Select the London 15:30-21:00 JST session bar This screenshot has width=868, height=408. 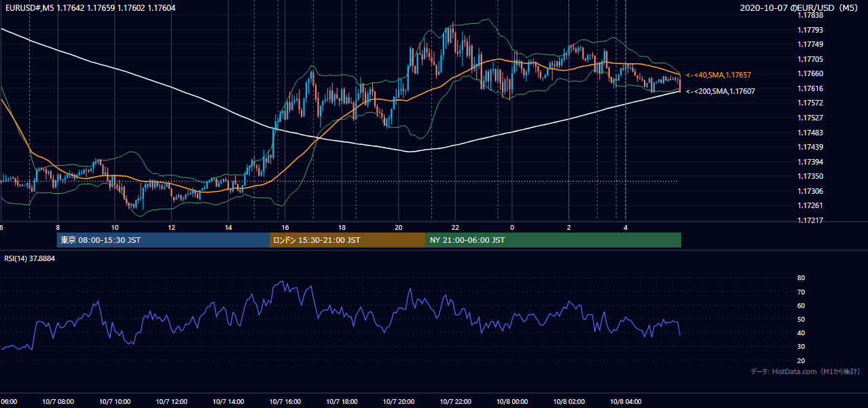[348, 240]
